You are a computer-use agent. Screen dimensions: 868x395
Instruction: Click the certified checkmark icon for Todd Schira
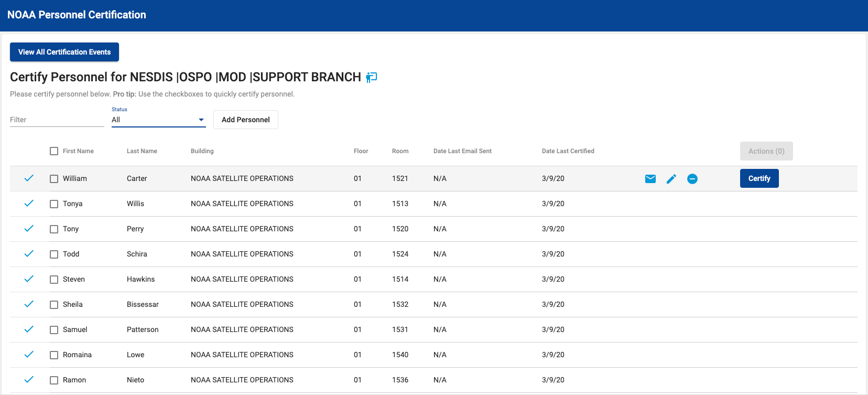[29, 254]
